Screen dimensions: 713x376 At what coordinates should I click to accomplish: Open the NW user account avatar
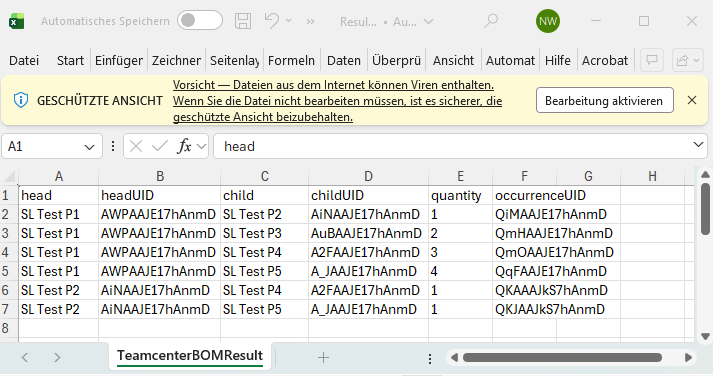547,21
